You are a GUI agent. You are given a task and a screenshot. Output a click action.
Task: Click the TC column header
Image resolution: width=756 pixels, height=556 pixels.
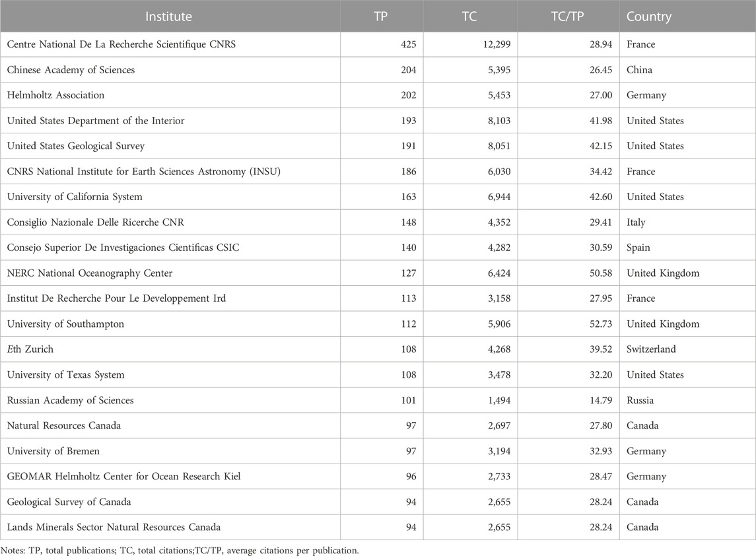coord(469,17)
